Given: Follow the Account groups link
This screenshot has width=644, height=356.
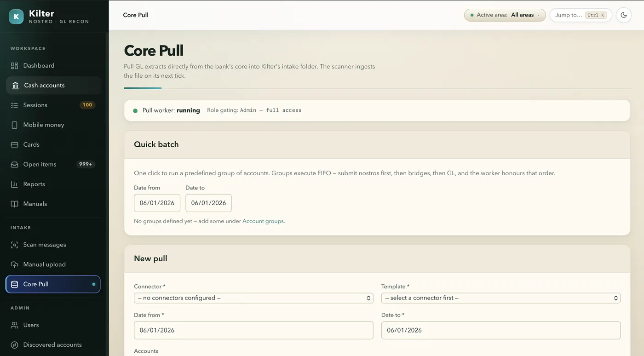Looking at the screenshot, I should click(263, 221).
